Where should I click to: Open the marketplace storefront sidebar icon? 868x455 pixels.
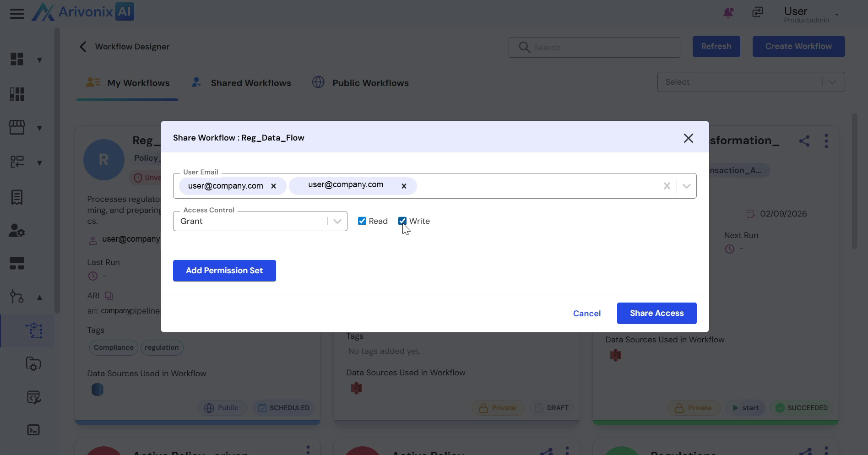(x=17, y=127)
